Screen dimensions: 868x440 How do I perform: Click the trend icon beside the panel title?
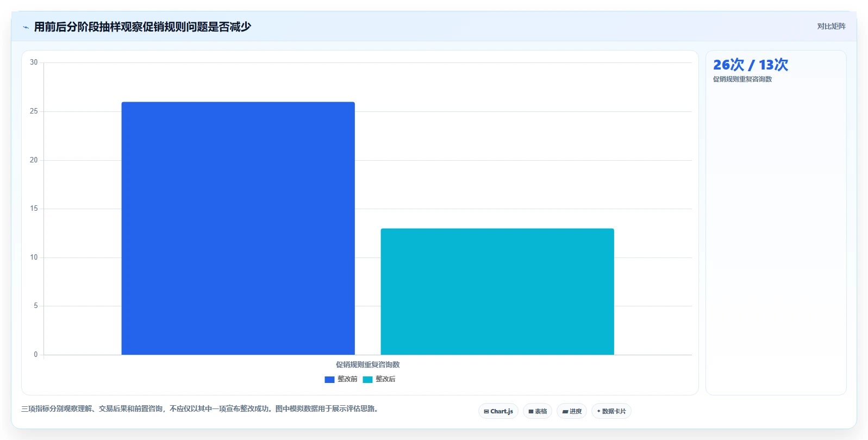[26, 27]
